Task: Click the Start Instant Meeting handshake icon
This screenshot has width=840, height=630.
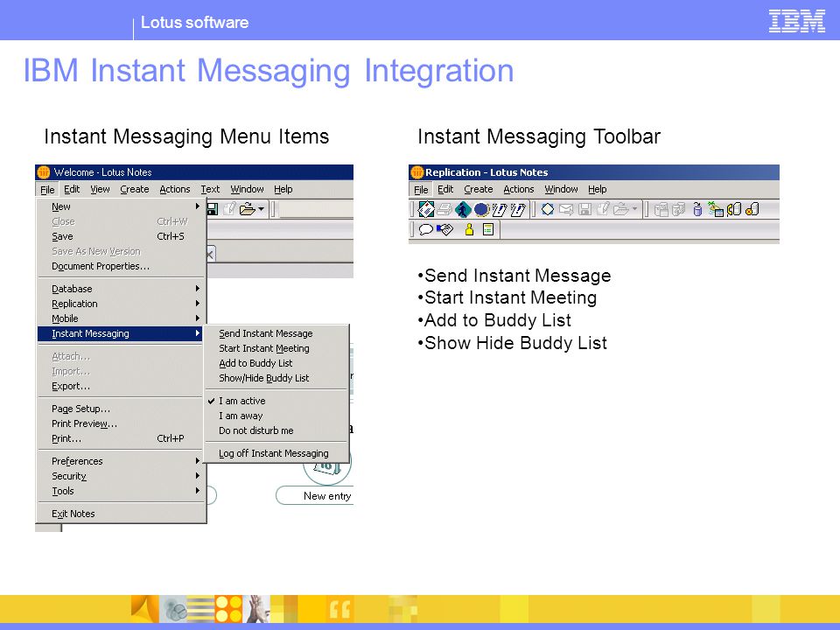Action: (x=445, y=230)
